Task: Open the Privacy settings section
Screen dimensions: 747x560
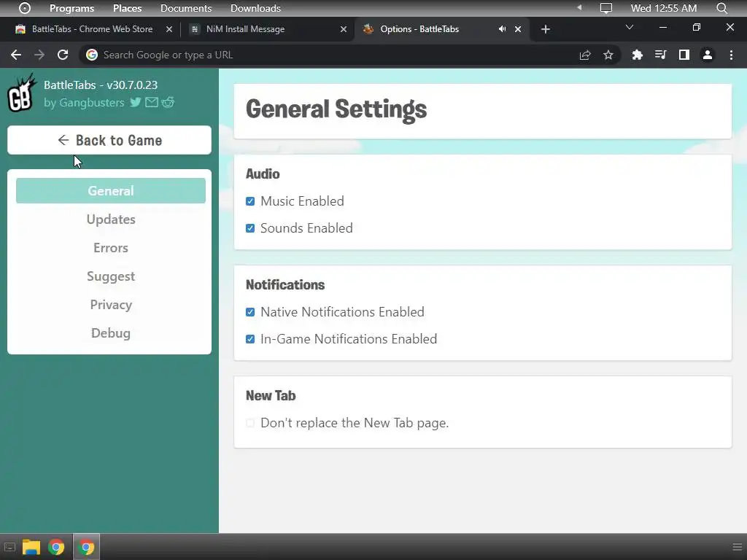Action: coord(111,305)
